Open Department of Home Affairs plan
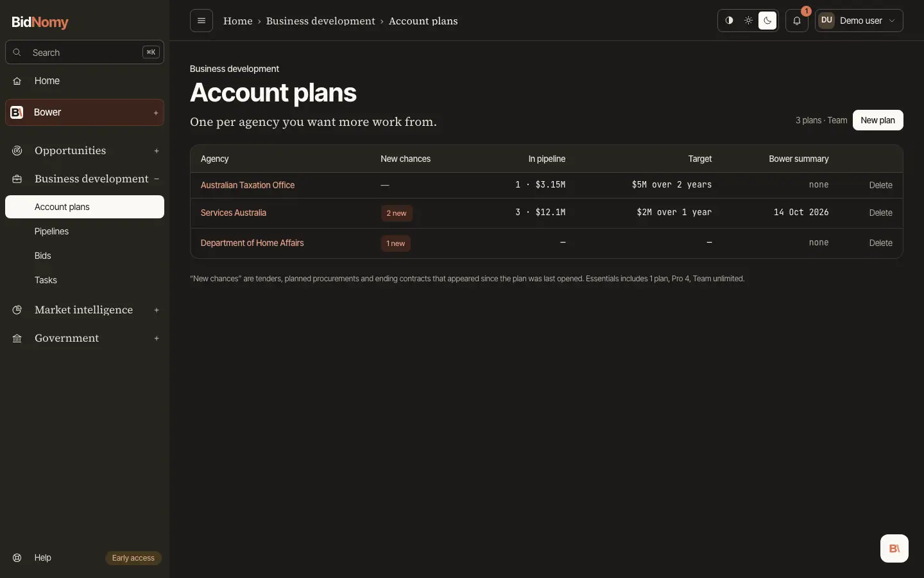Image resolution: width=924 pixels, height=578 pixels. (252, 243)
